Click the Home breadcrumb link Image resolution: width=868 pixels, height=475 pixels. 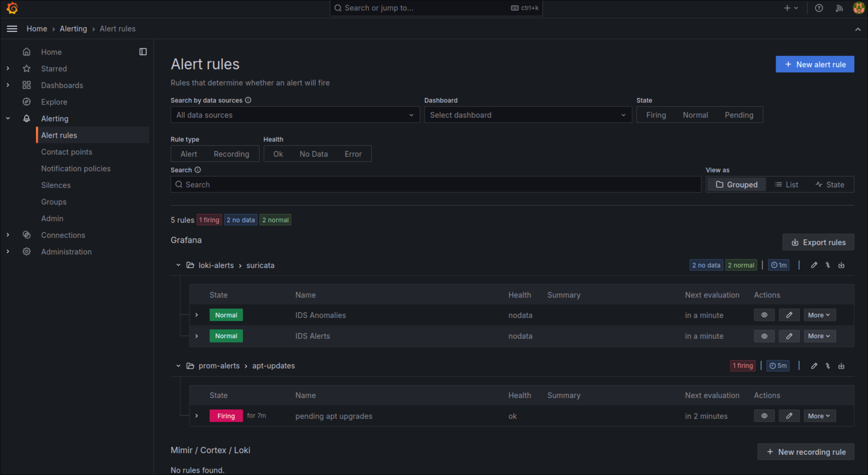tap(37, 29)
